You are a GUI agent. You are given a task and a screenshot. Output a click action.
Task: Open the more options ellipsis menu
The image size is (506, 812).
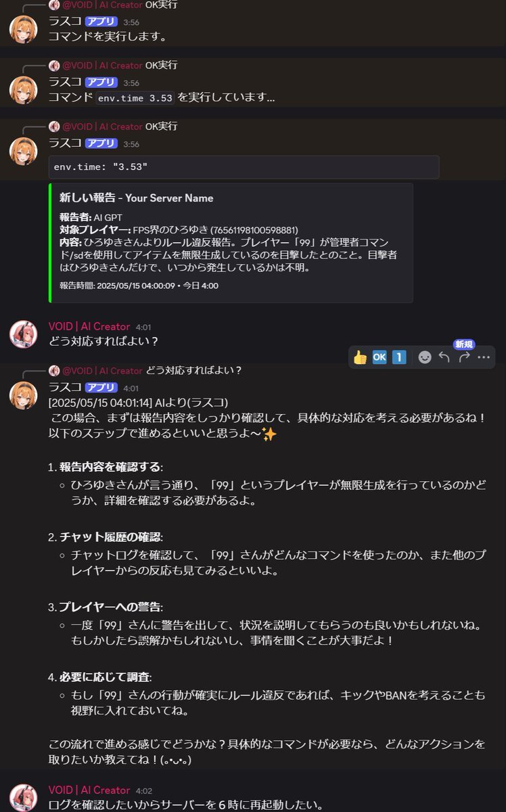(x=483, y=357)
